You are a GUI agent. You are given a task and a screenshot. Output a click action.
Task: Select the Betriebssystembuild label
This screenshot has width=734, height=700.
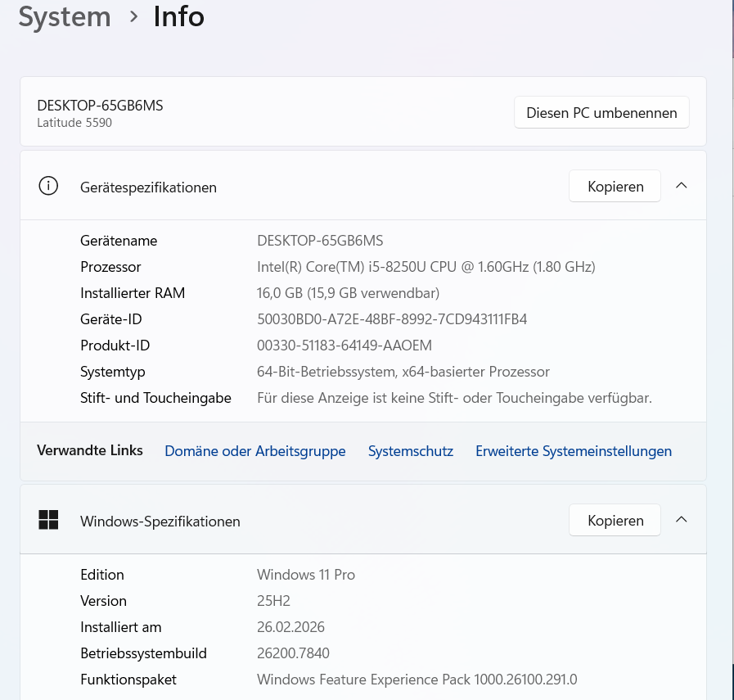[x=144, y=653]
